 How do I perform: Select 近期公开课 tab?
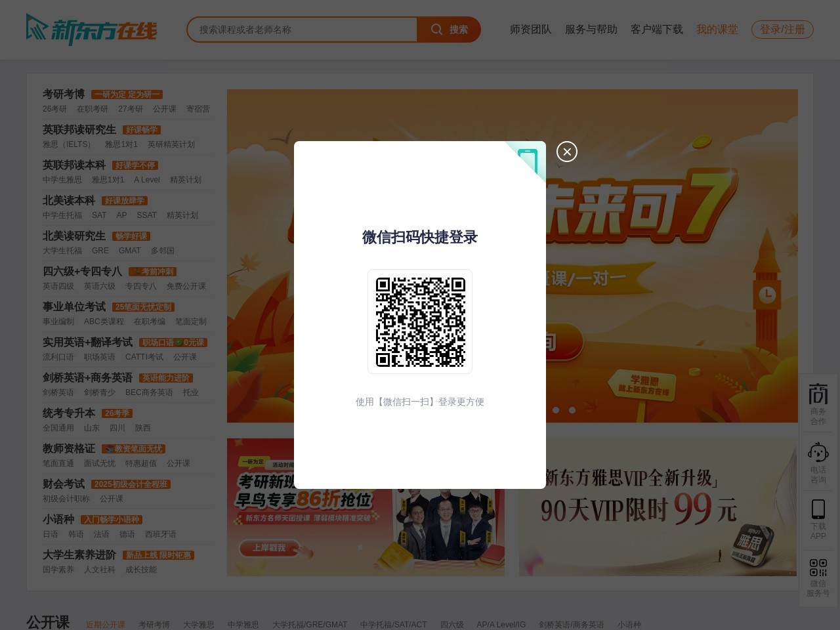(x=106, y=625)
